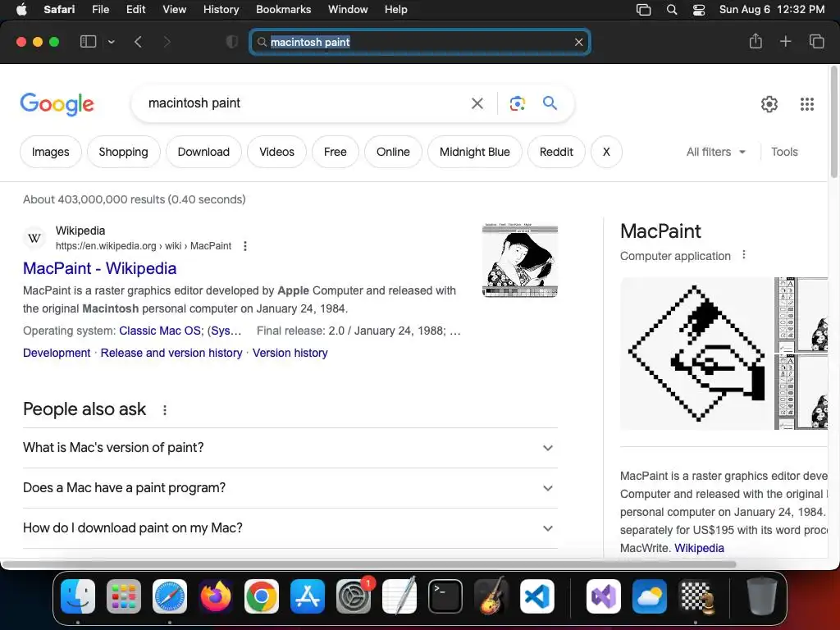
Task: Open the Edit menu
Action: [135, 9]
